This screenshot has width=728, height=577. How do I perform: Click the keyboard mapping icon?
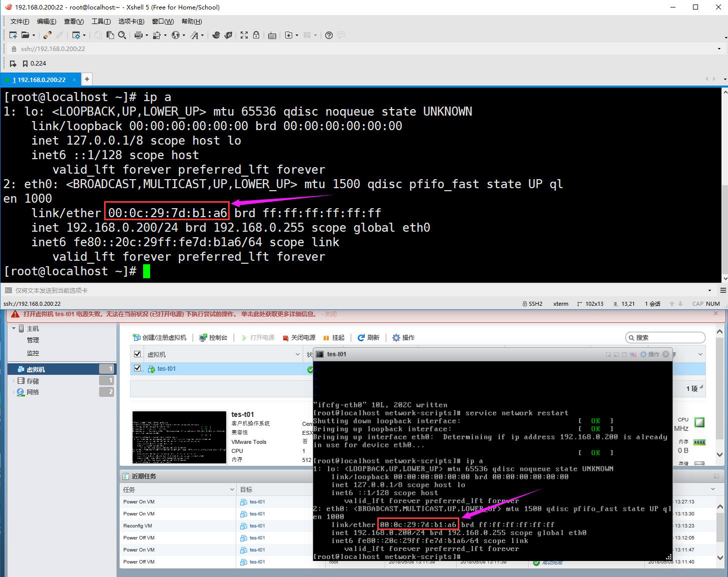tap(272, 35)
